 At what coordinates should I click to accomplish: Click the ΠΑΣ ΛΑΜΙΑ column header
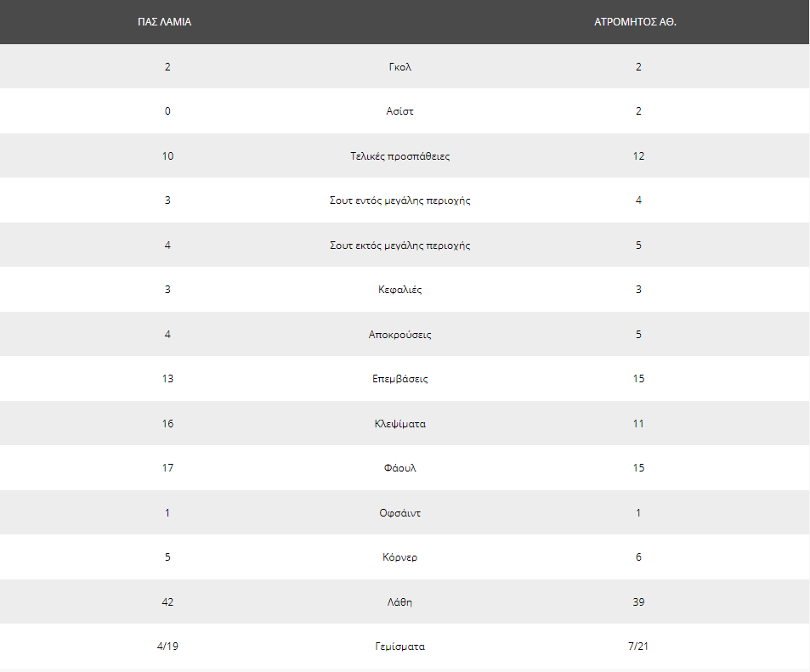(x=164, y=22)
